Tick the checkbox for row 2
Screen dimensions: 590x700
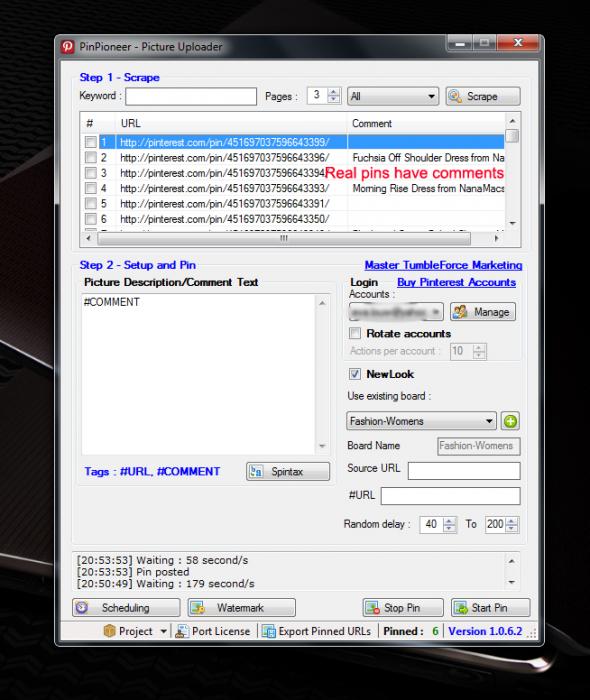(x=91, y=157)
